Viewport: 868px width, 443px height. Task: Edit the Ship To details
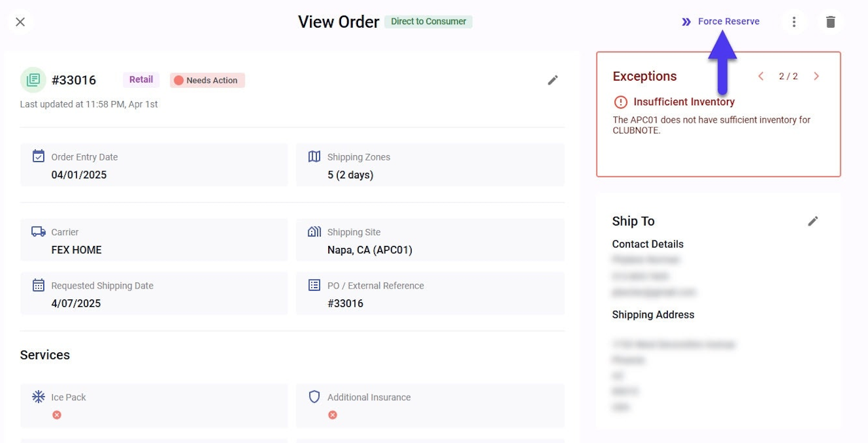click(x=813, y=221)
